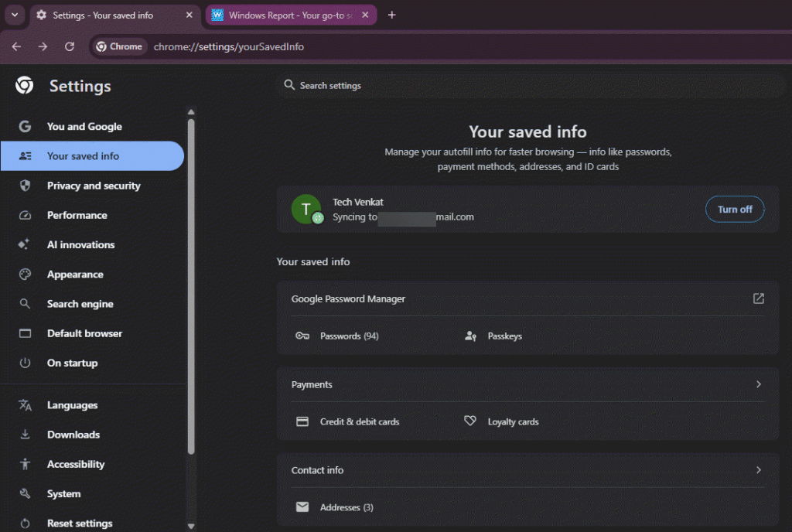Expand the Contact info section chevron
Viewport: 792px width, 532px height.
(x=758, y=470)
